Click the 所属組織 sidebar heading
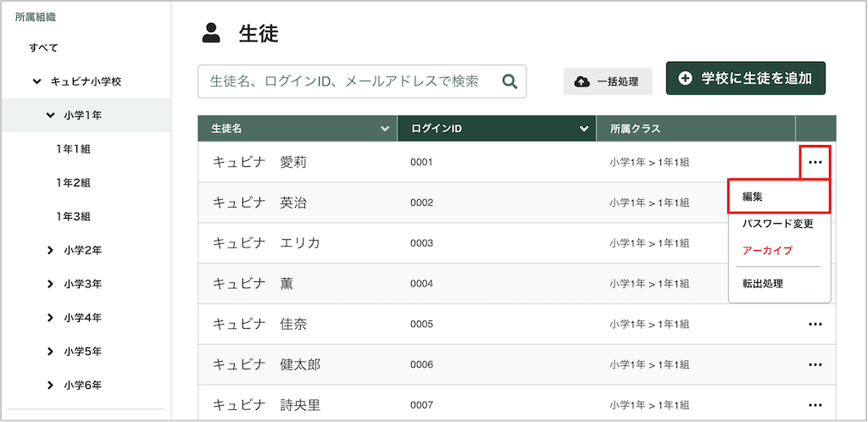 (x=36, y=17)
